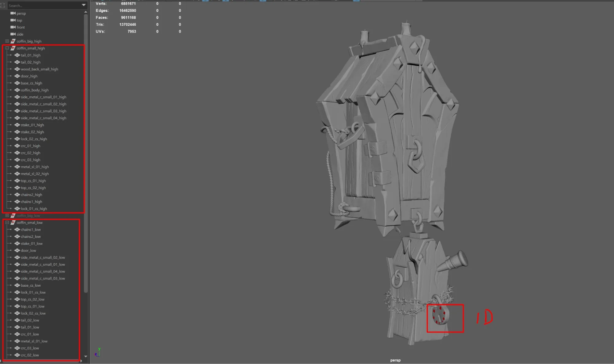
Task: Select crc_02_low in the outliner
Action: point(30,355)
